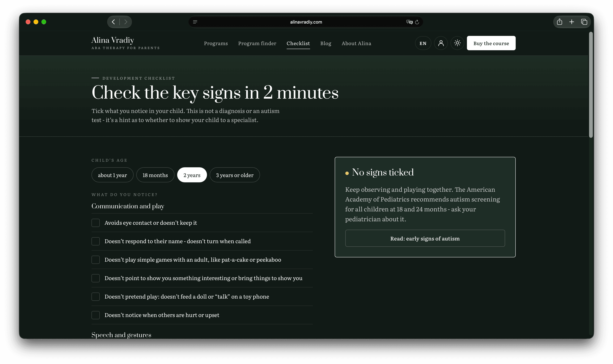Visit the About Alina page
Image resolution: width=613 pixels, height=364 pixels.
pos(356,43)
